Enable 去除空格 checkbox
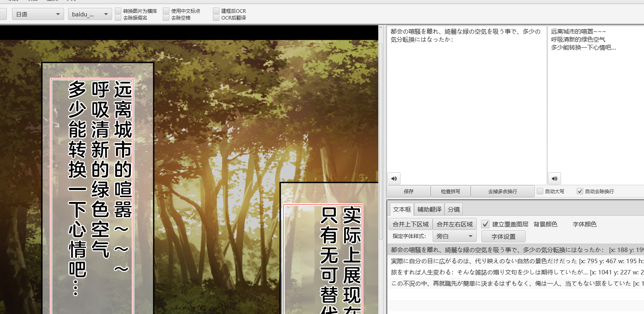 coord(166,18)
